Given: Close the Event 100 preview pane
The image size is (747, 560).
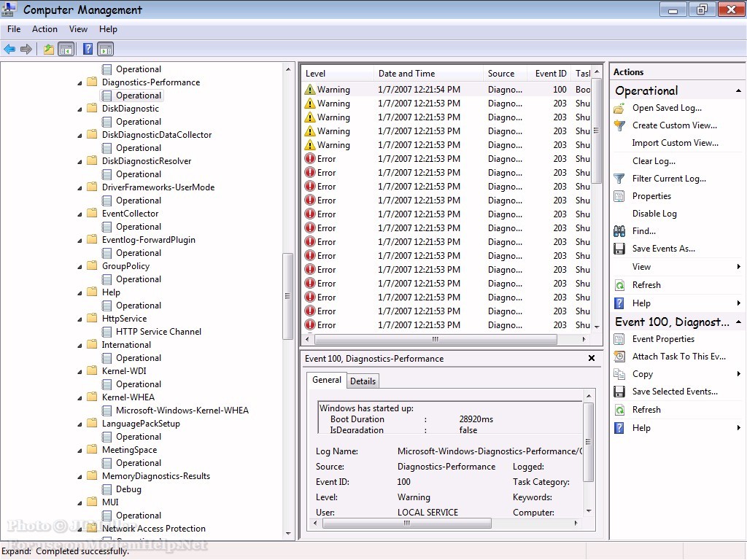Looking at the screenshot, I should [x=591, y=358].
